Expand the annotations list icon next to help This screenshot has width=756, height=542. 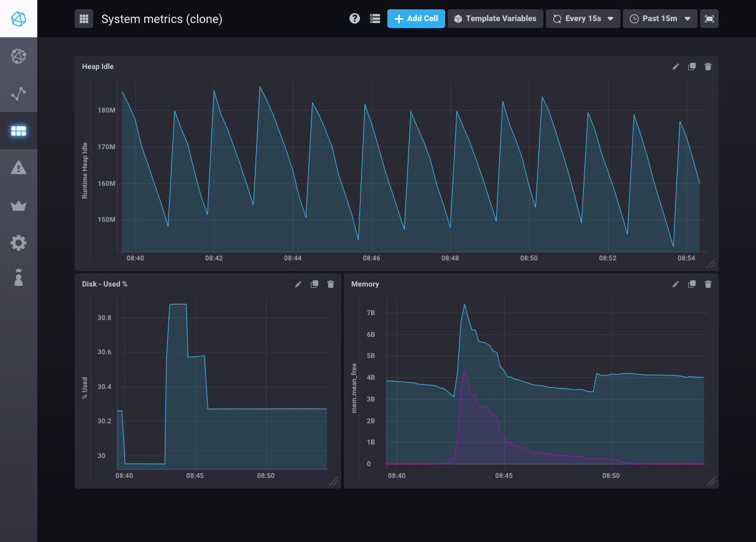(375, 19)
